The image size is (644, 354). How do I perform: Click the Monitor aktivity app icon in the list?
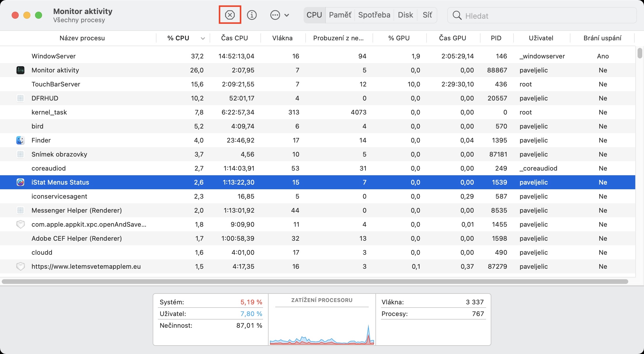coord(20,70)
